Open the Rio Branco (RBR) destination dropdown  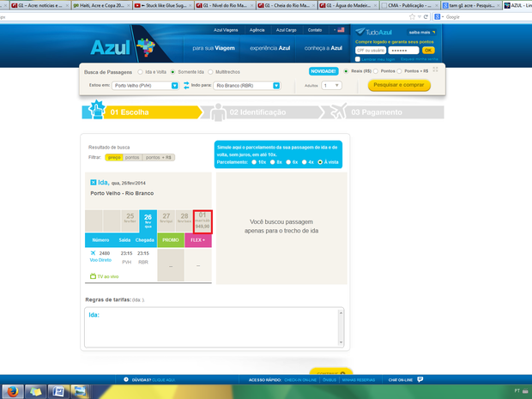276,86
